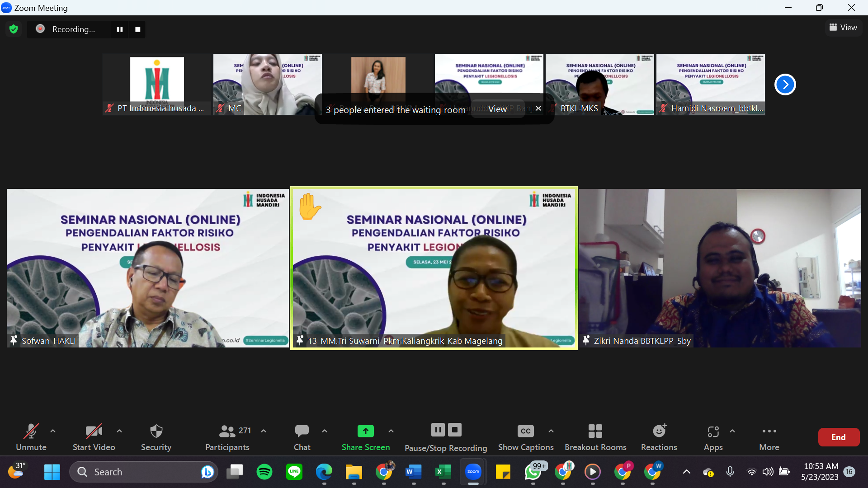Click the green encryption shield icon
868x488 pixels.
(x=14, y=29)
